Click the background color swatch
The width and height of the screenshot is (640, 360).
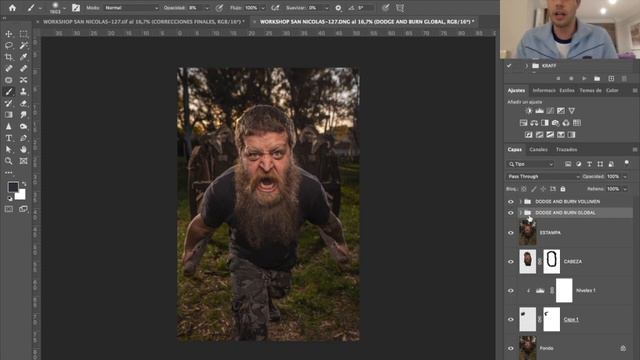(x=21, y=196)
